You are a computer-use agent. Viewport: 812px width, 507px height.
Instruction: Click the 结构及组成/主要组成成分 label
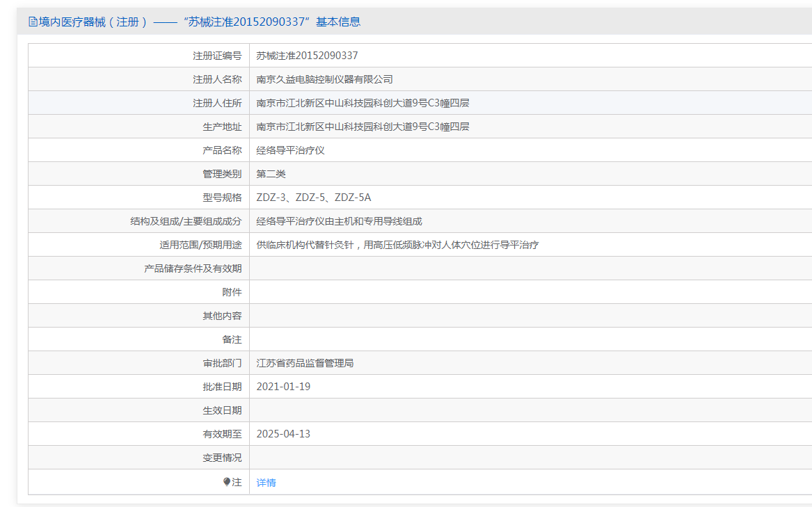pos(186,221)
